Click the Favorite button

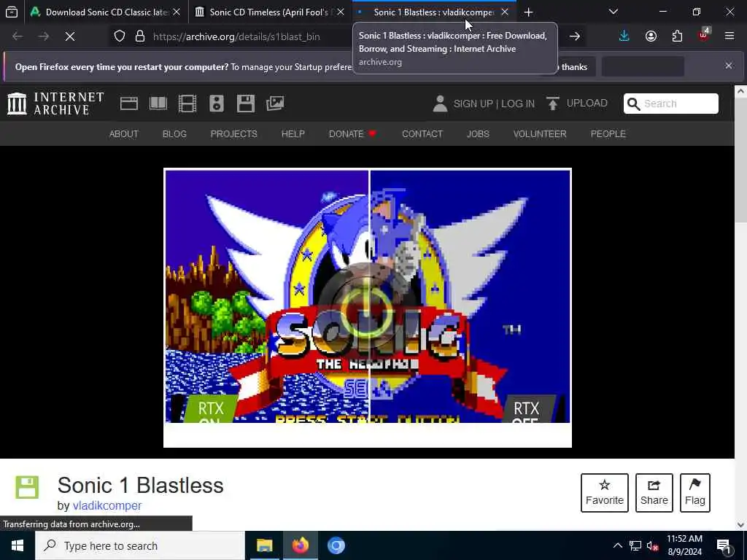point(605,493)
